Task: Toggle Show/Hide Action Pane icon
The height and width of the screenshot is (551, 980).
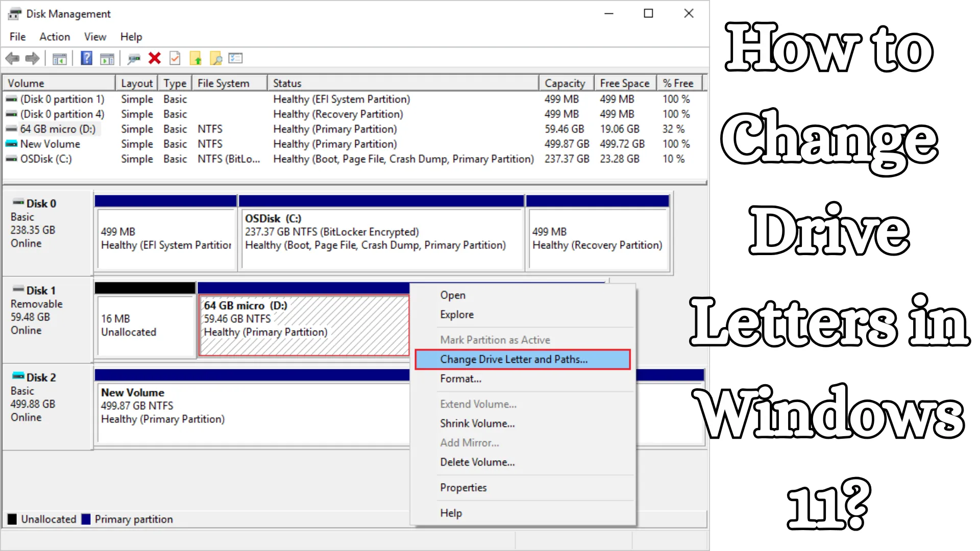Action: click(x=107, y=59)
